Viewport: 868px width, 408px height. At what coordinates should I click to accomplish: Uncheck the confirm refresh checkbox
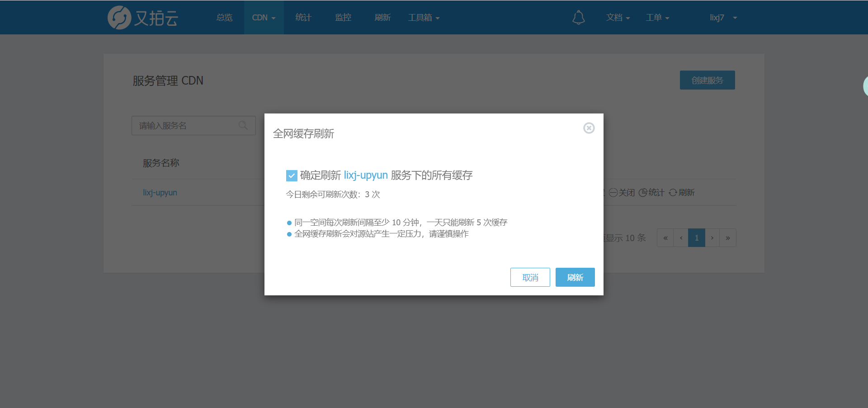292,176
